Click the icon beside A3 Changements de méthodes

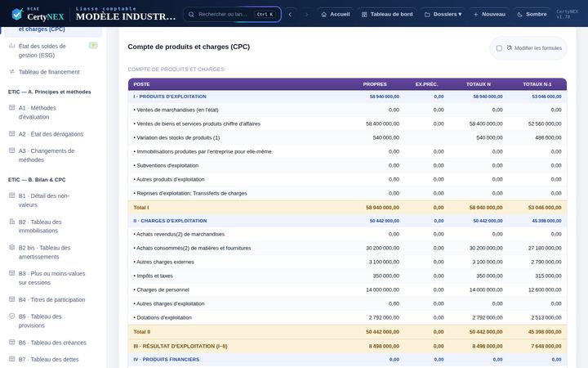12,150
